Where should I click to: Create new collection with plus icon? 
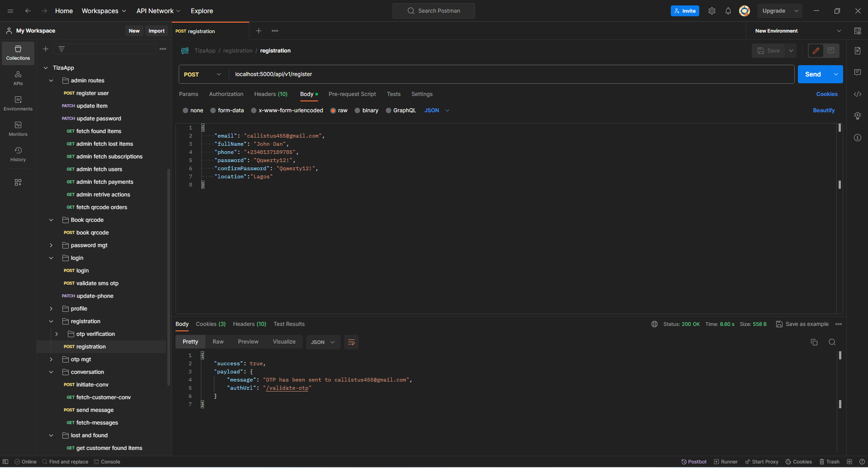[x=46, y=49]
